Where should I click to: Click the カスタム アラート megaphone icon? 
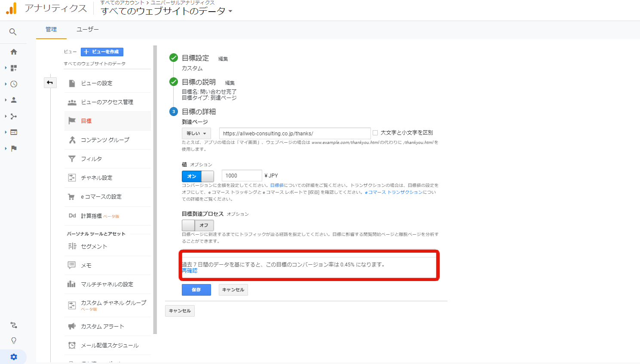[72, 327]
